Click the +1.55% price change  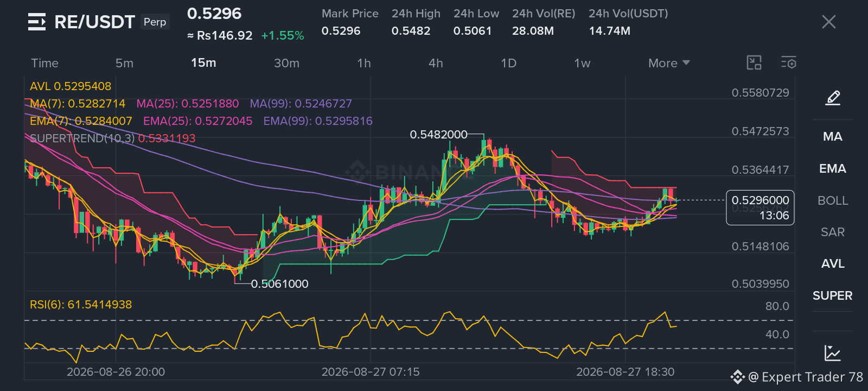click(283, 36)
